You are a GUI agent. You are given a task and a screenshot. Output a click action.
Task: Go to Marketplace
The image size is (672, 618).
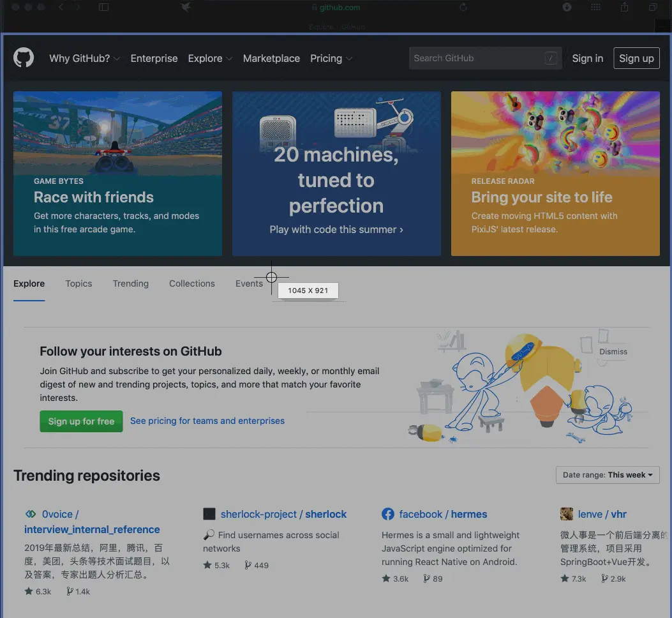(x=271, y=58)
